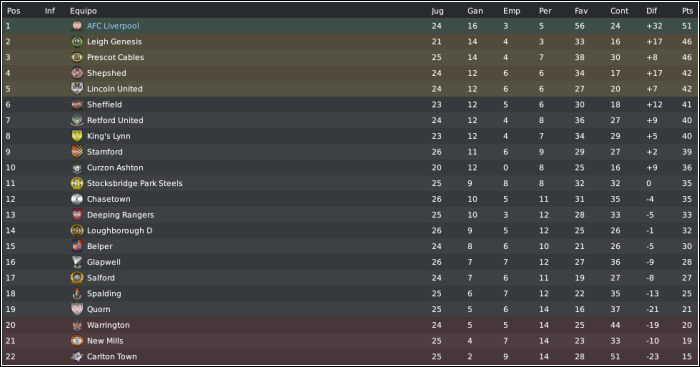Sort by the Equipo column header
Image resolution: width=700 pixels, height=367 pixels.
coord(83,11)
